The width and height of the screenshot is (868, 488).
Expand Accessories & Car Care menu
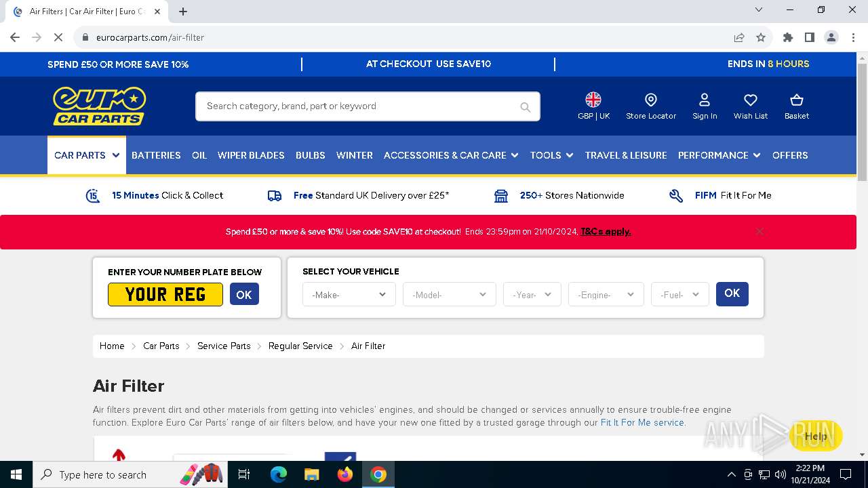click(x=451, y=155)
